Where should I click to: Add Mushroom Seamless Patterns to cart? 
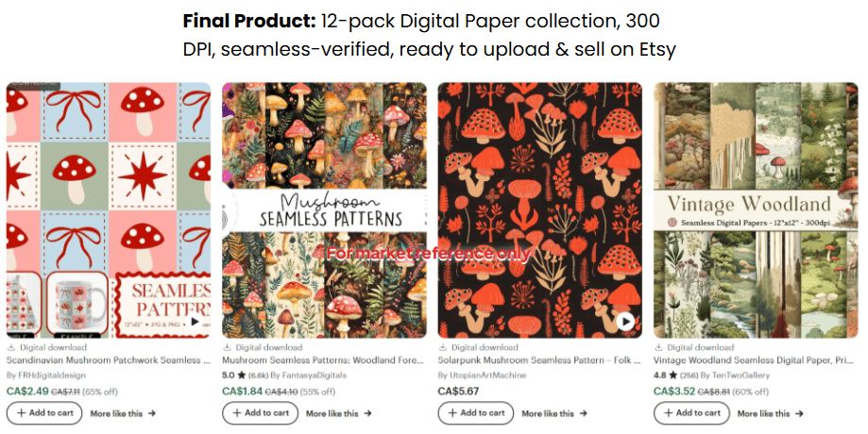point(260,413)
